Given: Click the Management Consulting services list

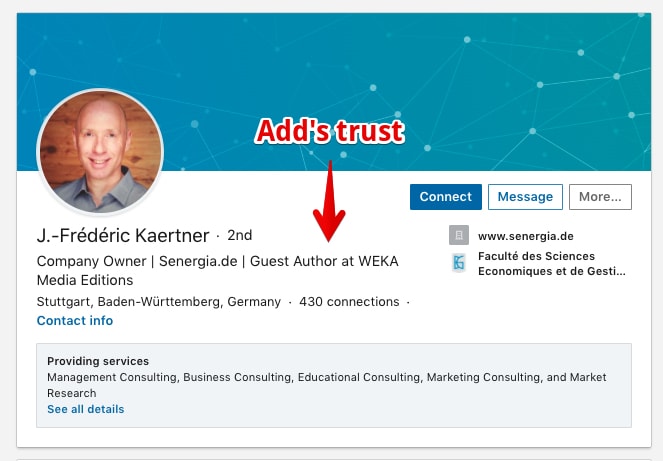Looking at the screenshot, I should tap(326, 385).
